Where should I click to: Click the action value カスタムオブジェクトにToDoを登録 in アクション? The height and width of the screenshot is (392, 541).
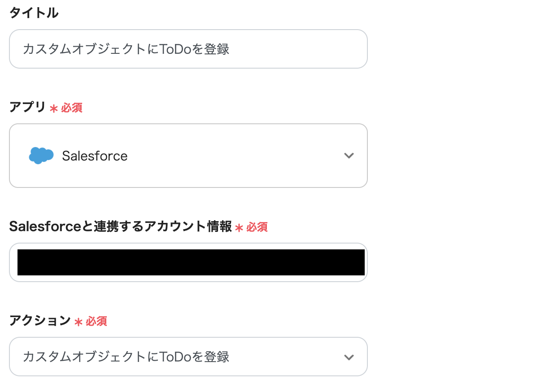click(x=126, y=357)
